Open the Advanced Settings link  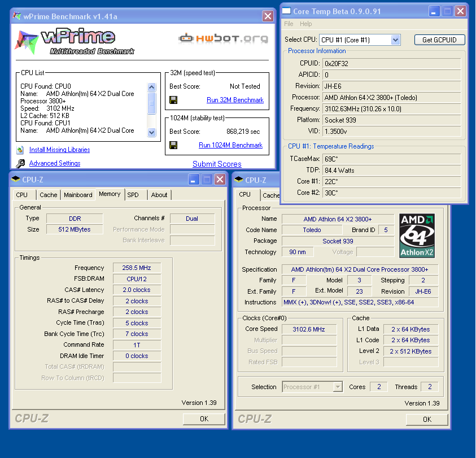coord(55,163)
